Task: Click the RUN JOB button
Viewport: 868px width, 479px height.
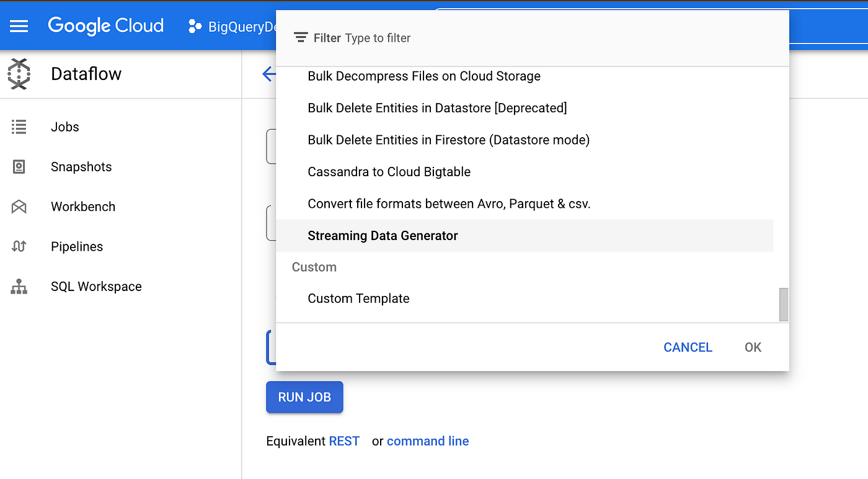Action: 304,397
